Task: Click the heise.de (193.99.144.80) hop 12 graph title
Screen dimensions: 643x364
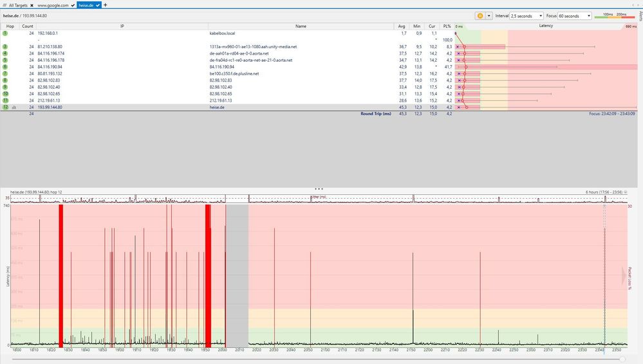Action: click(x=36, y=192)
